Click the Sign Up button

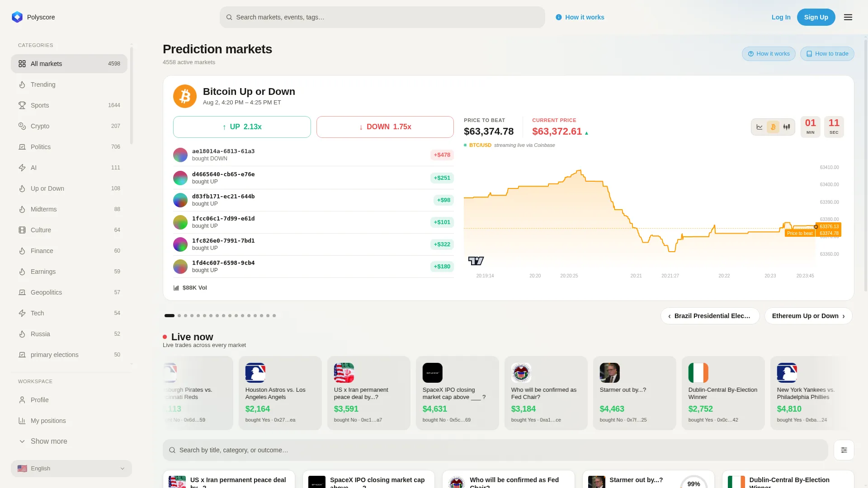tap(816, 17)
